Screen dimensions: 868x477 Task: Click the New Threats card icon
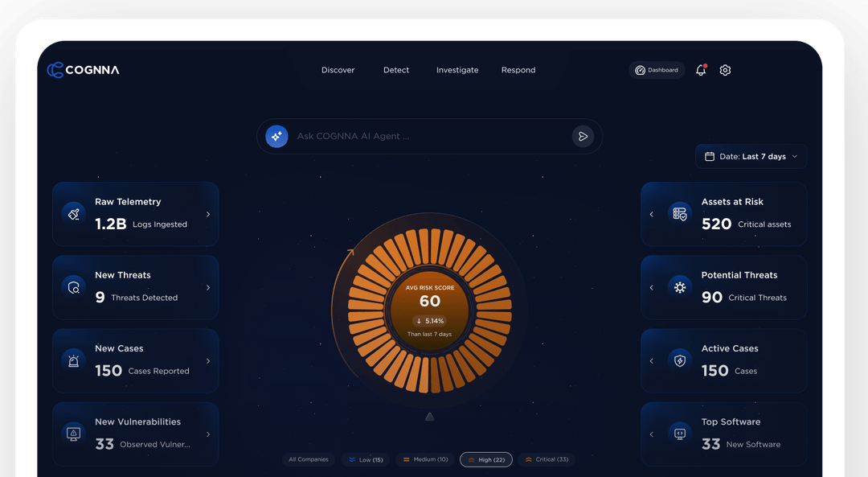tap(74, 287)
